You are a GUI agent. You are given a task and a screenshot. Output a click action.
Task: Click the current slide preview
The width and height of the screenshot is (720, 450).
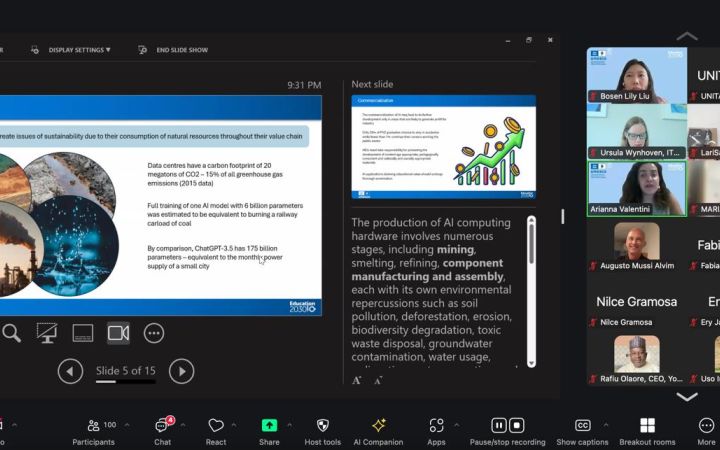click(161, 205)
